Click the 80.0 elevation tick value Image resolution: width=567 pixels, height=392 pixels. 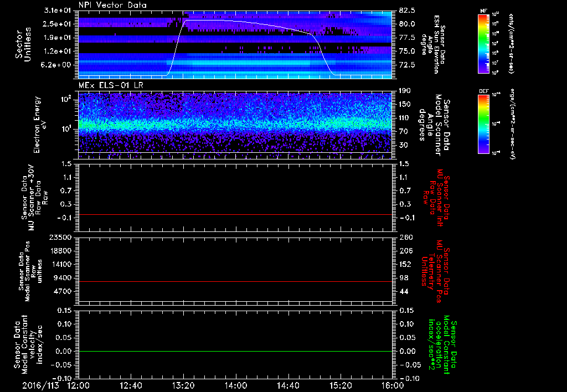(407, 24)
